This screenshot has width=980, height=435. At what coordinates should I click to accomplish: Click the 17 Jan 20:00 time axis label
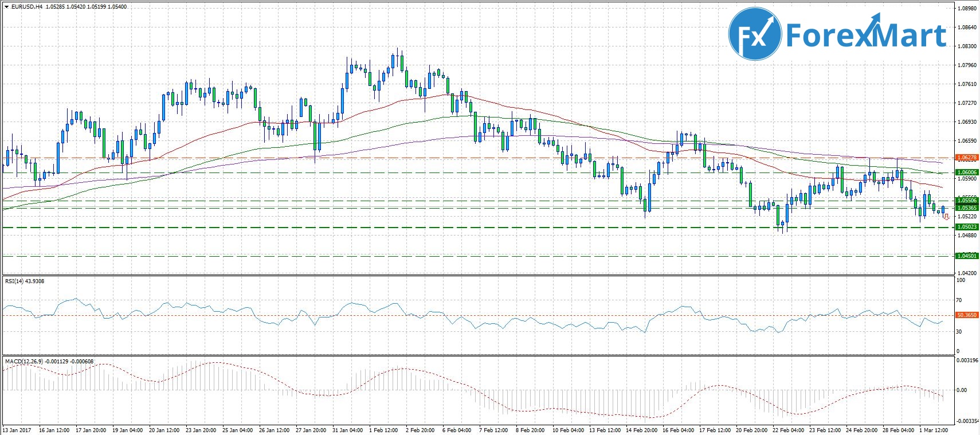click(91, 430)
